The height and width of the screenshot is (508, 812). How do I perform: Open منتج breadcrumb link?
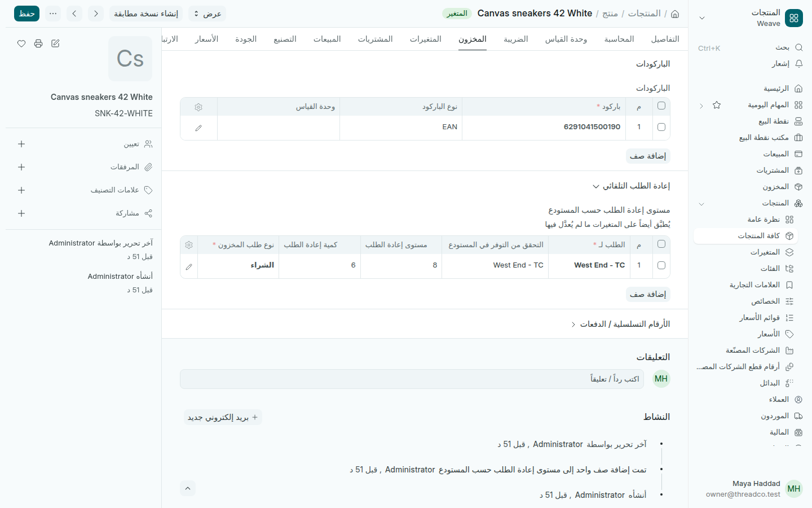tap(610, 14)
